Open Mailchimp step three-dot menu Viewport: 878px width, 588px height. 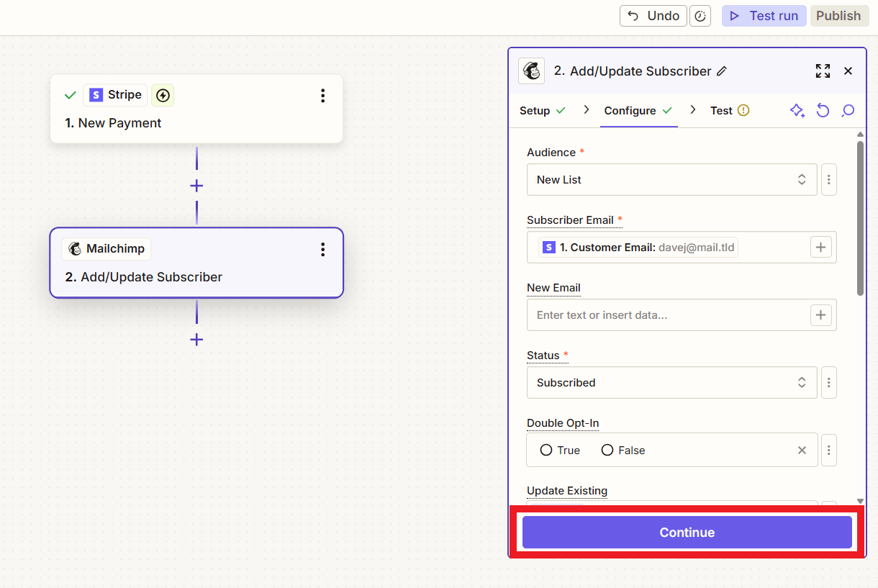click(322, 249)
